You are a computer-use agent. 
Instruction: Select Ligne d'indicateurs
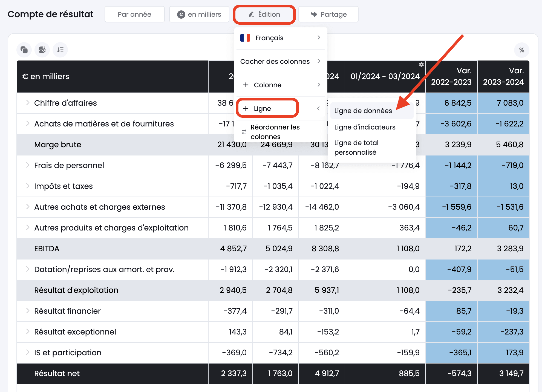[x=372, y=127]
